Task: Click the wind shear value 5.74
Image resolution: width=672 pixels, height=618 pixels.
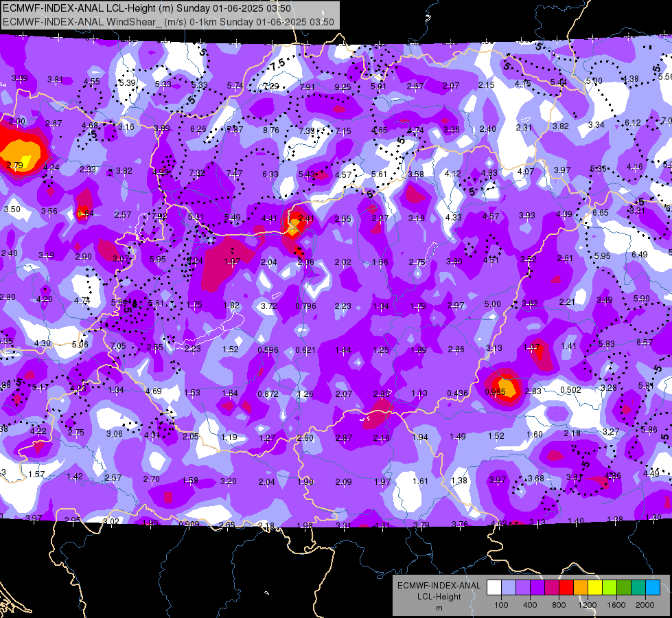Action: pyautogui.click(x=235, y=86)
